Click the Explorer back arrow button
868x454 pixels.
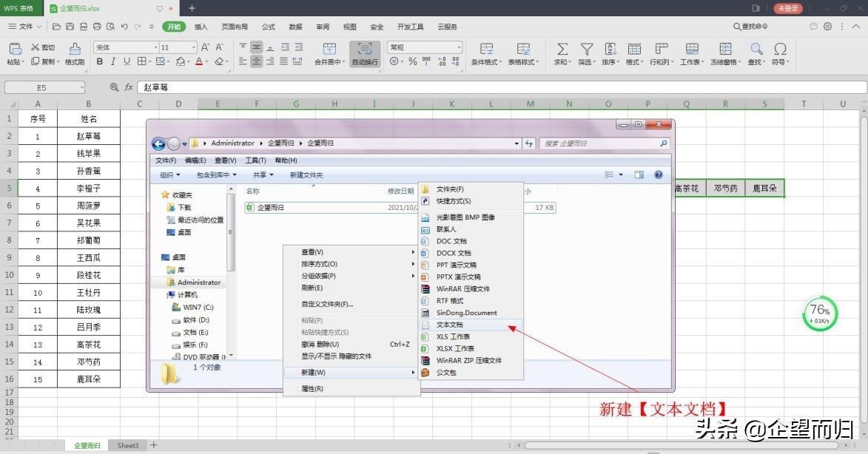pos(158,143)
